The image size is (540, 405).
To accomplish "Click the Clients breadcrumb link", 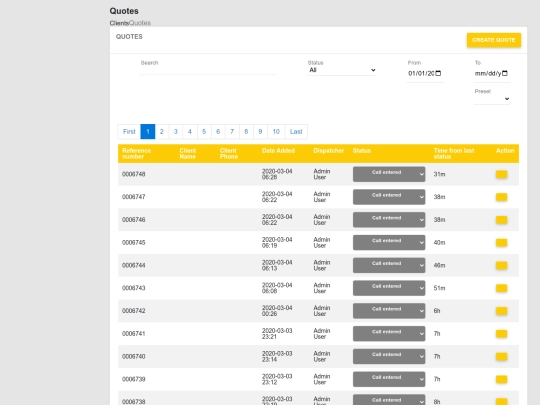I will [x=119, y=23].
